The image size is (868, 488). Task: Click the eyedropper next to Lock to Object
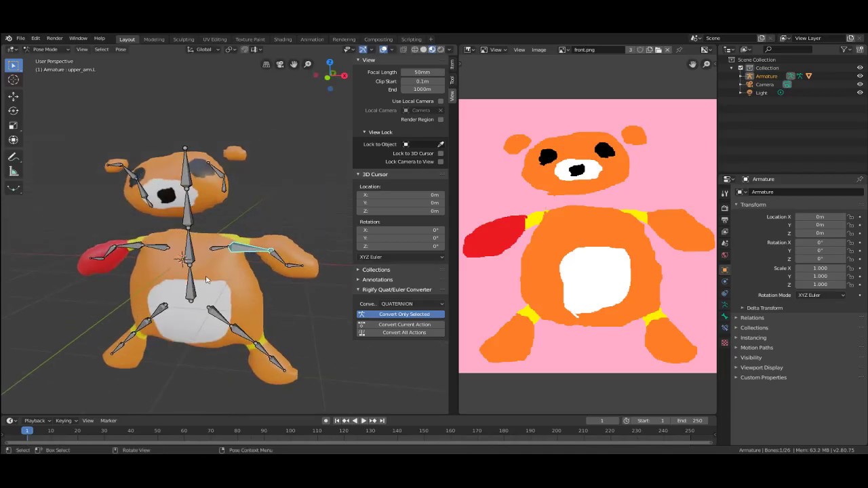[441, 144]
